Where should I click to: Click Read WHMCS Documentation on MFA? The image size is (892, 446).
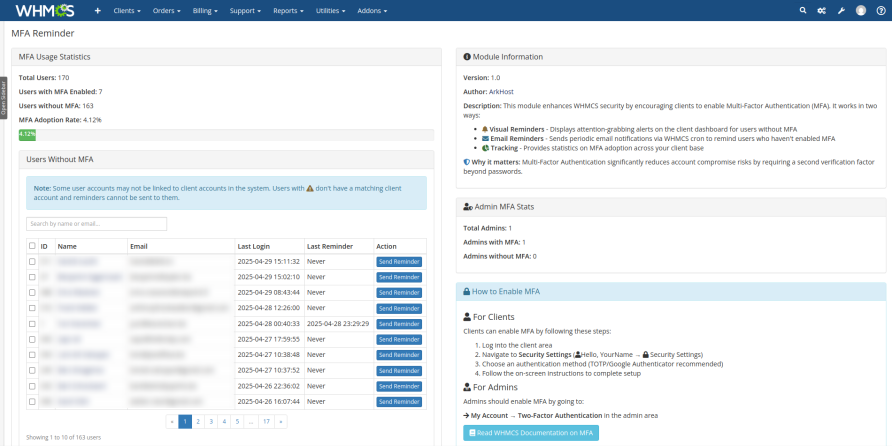coord(531,433)
